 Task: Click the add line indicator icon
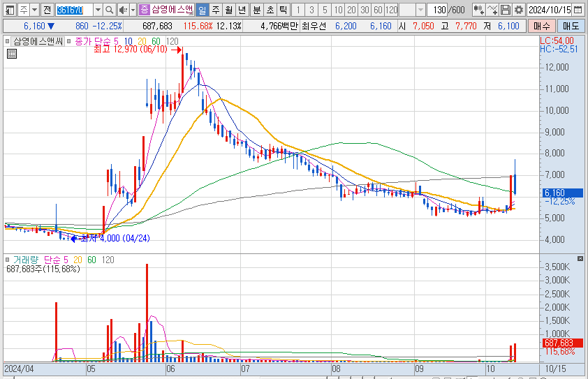coord(492,10)
